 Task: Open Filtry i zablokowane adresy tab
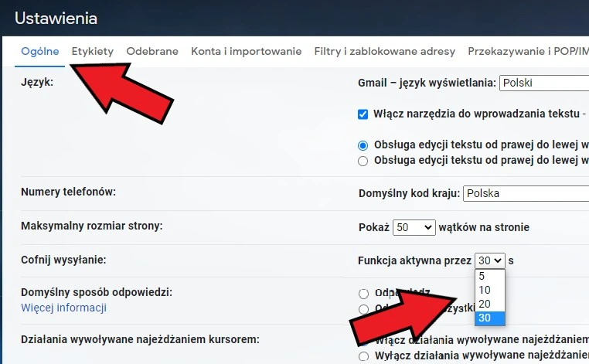[384, 52]
